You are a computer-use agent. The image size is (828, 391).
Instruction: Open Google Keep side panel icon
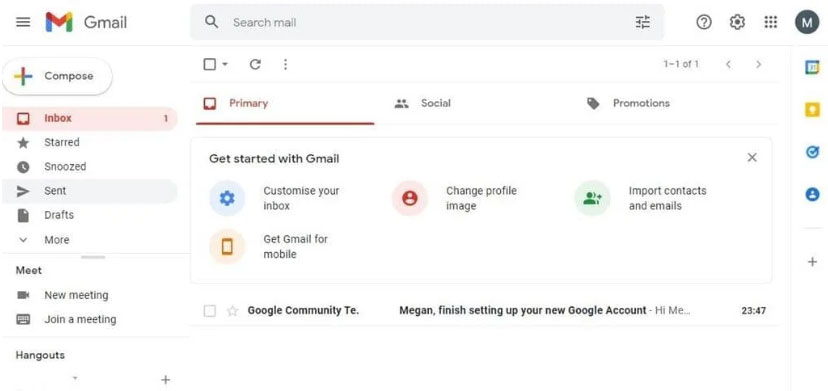(812, 109)
